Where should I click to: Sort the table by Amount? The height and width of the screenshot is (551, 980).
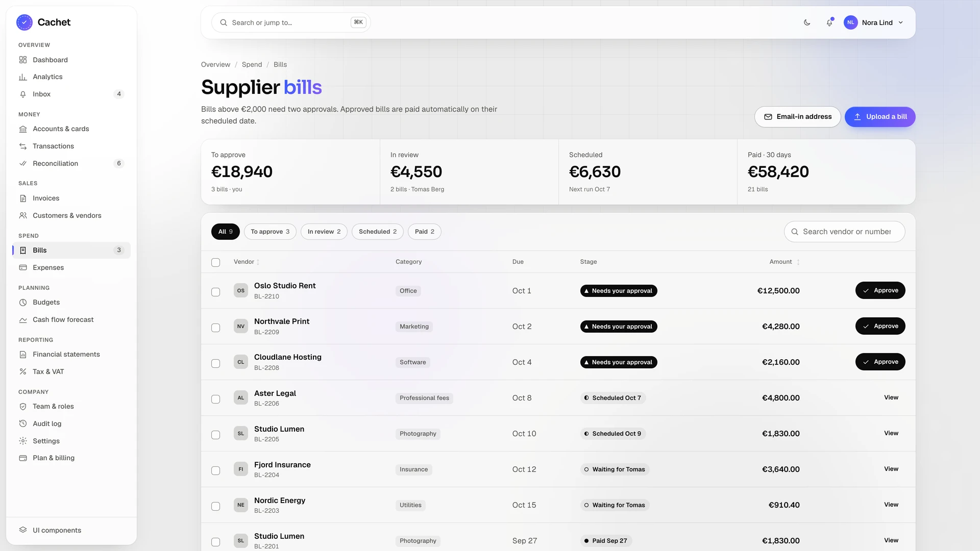pyautogui.click(x=785, y=262)
